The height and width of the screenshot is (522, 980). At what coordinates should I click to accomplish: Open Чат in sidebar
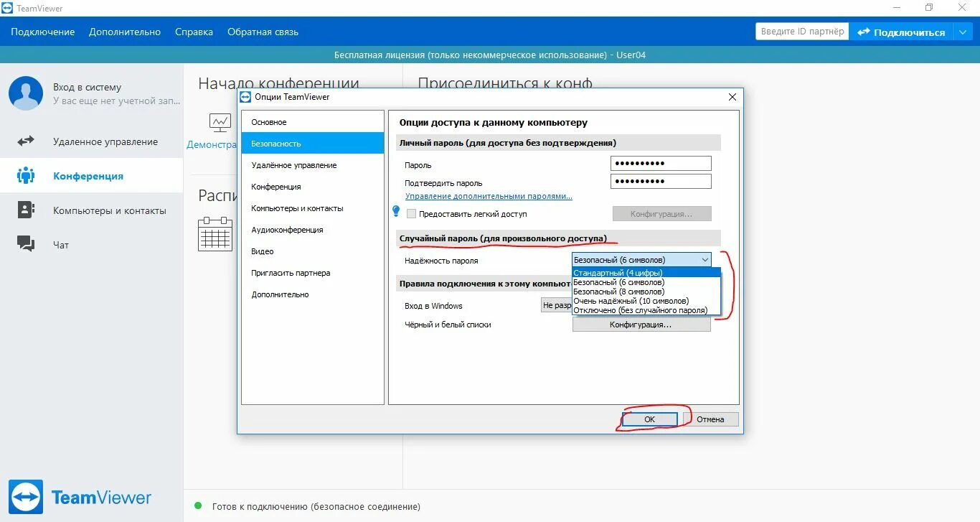(92, 245)
